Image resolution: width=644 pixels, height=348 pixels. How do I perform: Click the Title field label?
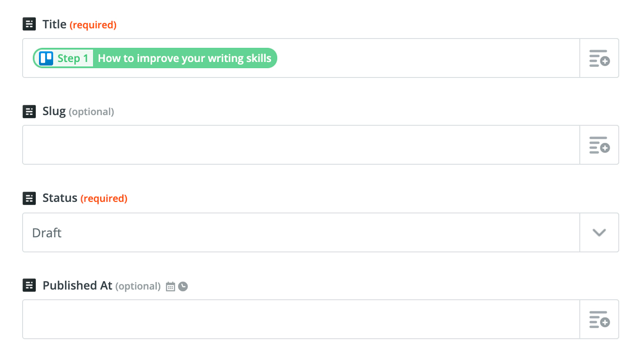click(54, 24)
